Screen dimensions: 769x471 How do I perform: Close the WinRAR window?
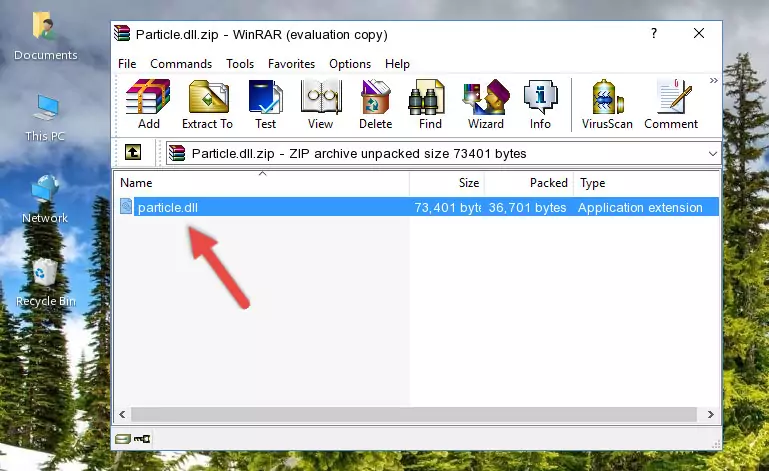click(x=699, y=33)
